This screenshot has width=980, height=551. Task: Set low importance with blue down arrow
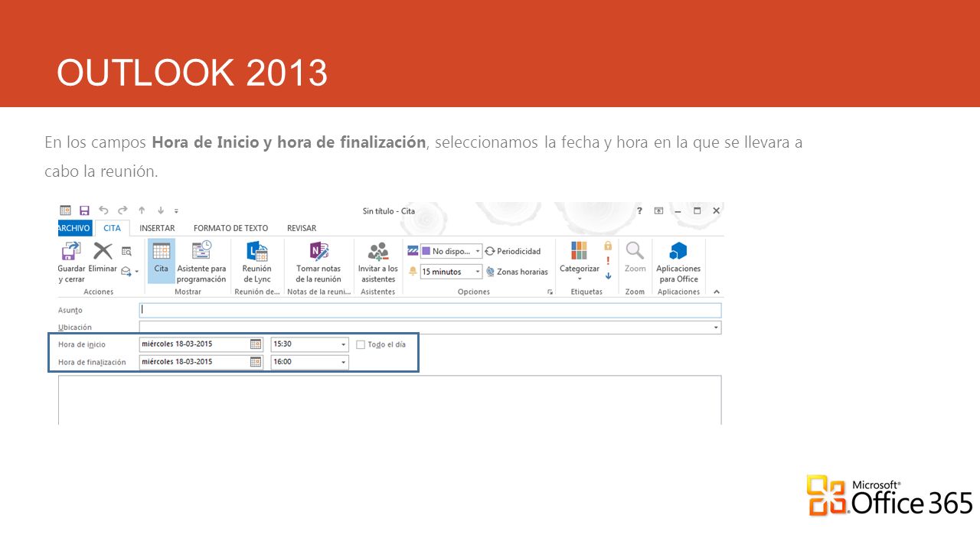608,275
